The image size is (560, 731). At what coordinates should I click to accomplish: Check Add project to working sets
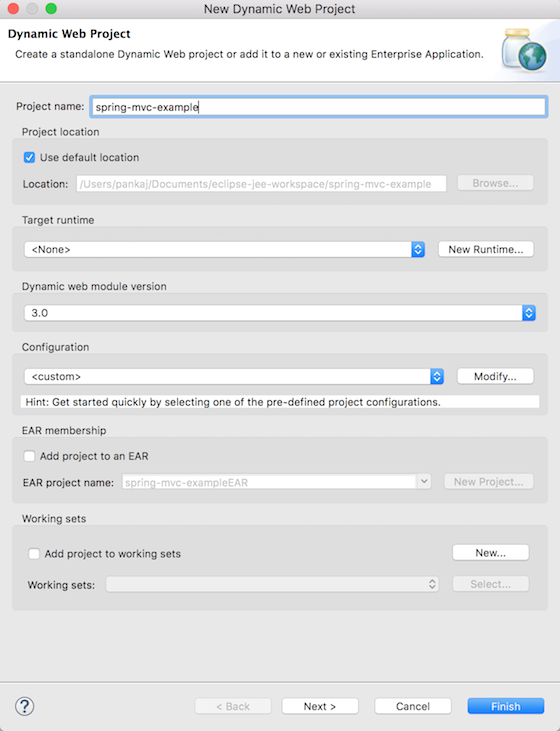click(34, 554)
